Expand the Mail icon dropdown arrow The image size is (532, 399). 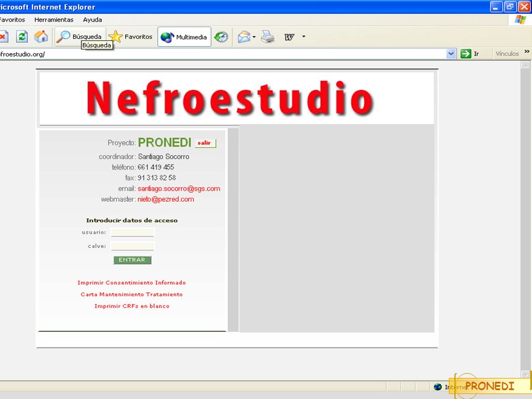254,37
